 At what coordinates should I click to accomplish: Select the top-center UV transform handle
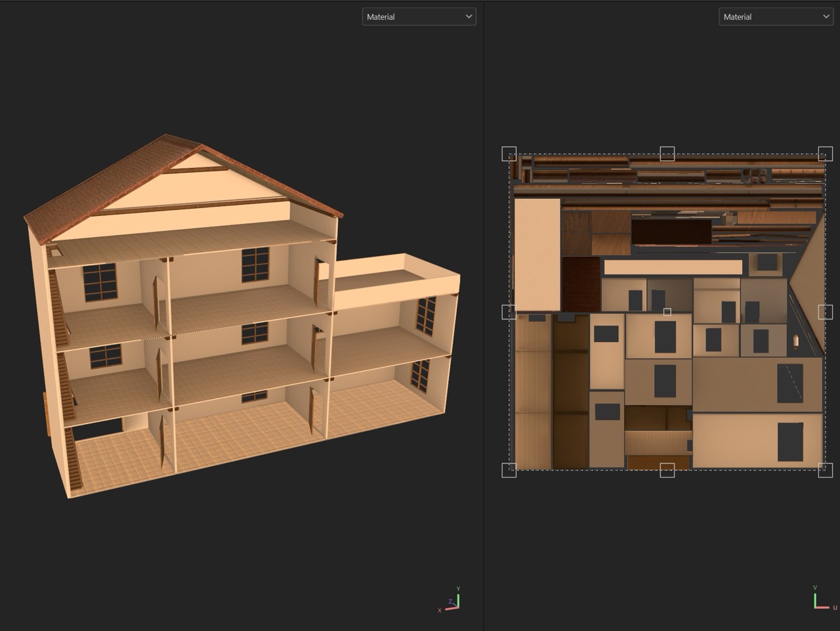click(667, 154)
